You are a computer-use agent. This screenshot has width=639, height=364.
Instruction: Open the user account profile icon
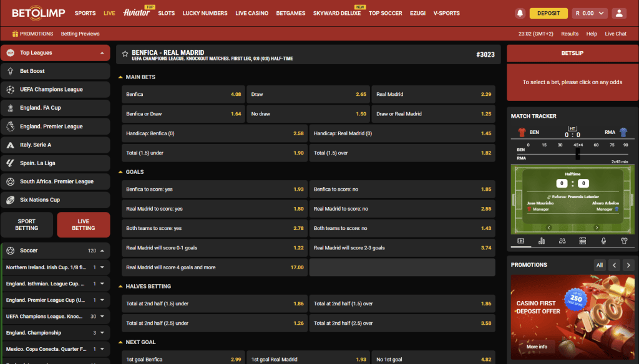[618, 14]
